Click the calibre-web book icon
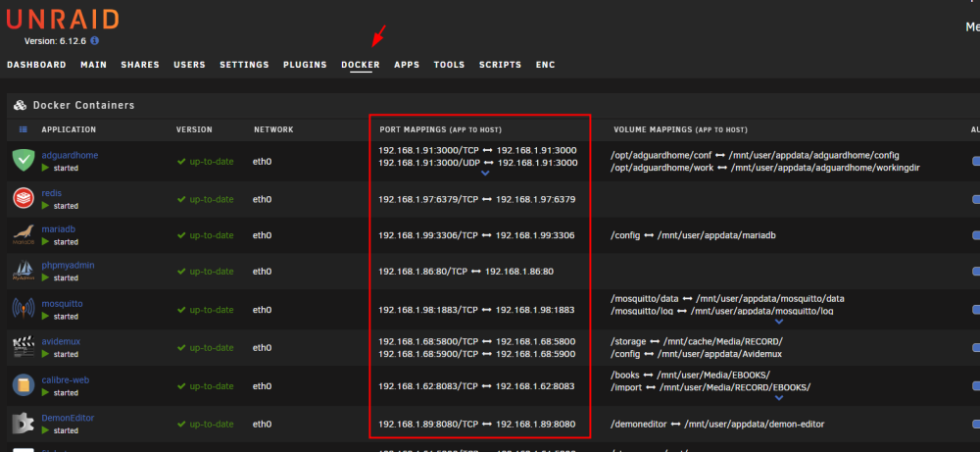Image resolution: width=980 pixels, height=452 pixels. (x=24, y=385)
